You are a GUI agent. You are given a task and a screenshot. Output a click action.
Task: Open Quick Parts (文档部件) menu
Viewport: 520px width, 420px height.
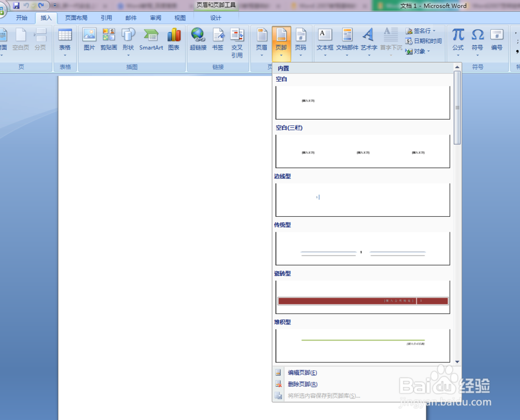347,43
